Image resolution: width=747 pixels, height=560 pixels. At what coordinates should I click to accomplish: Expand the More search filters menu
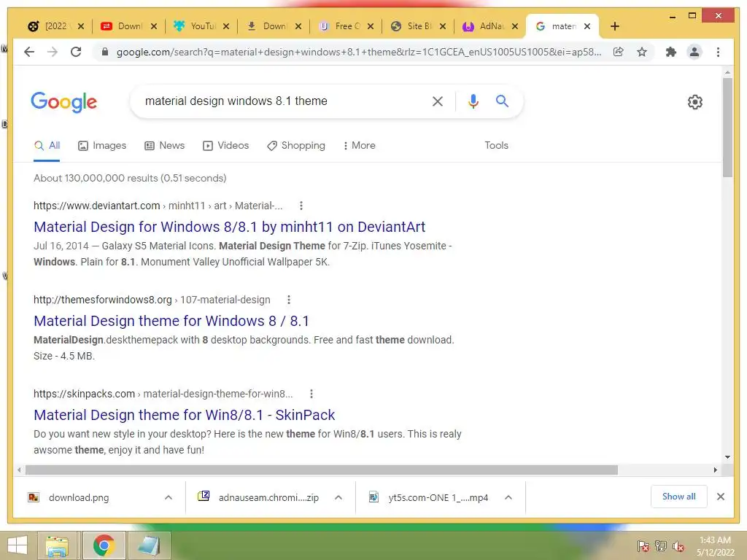(x=359, y=145)
